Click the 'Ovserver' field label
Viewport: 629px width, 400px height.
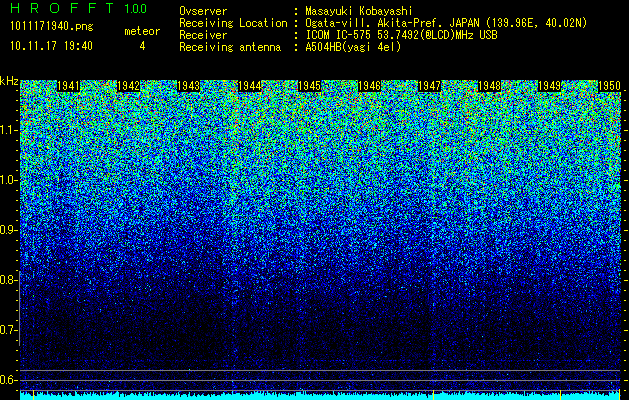click(x=203, y=11)
